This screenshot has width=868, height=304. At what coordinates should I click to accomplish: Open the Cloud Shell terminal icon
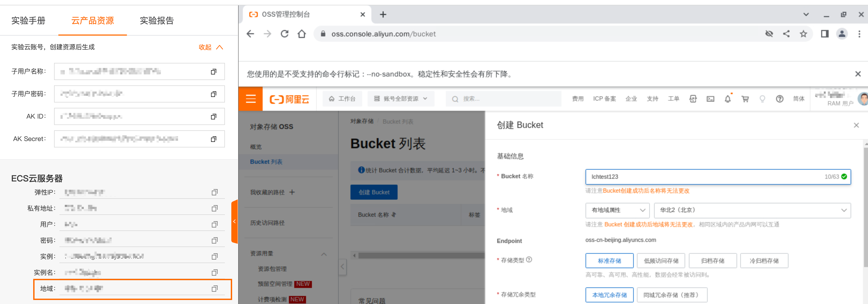[710, 99]
